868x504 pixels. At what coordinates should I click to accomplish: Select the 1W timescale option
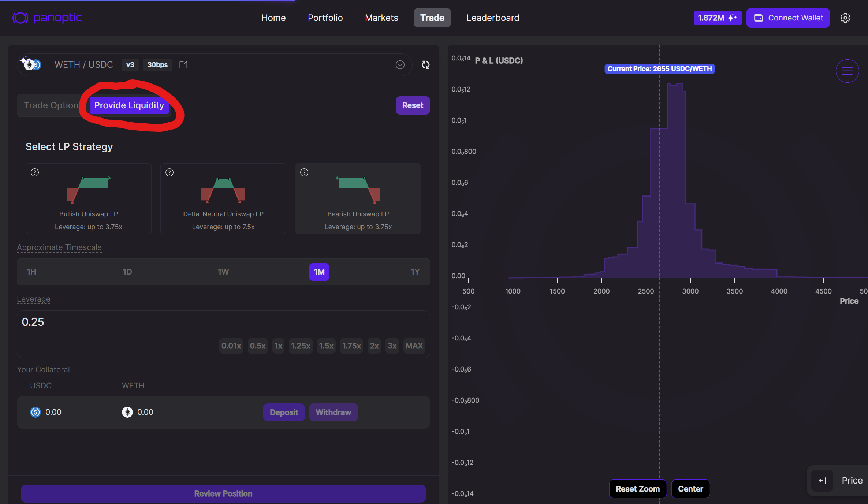tap(223, 272)
